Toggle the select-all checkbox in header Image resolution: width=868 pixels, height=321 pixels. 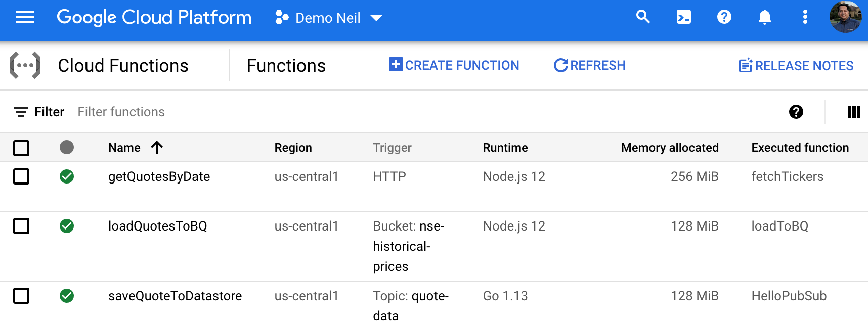click(21, 148)
